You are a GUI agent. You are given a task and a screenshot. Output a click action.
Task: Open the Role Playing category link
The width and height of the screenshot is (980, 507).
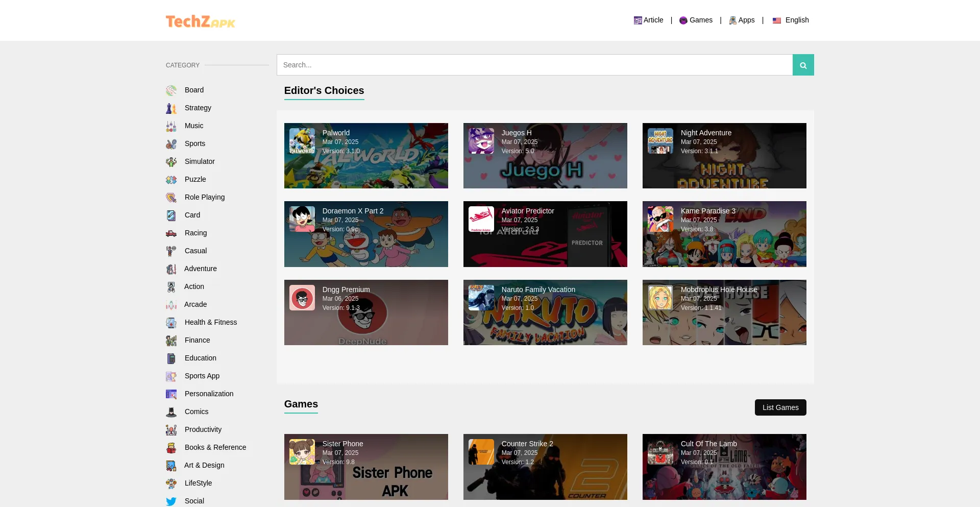coord(204,197)
